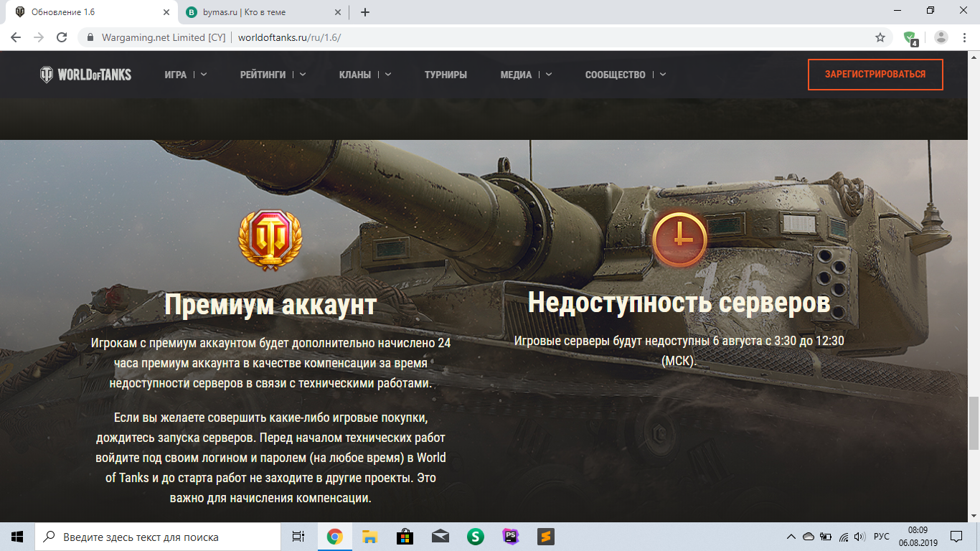
Task: Launch PhpStorm from the taskbar
Action: [x=510, y=537]
